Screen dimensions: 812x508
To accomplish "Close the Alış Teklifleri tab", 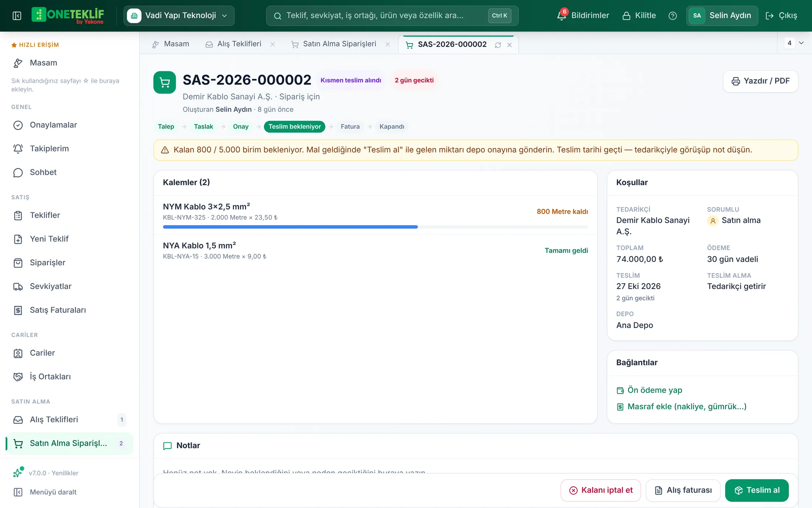I will pyautogui.click(x=272, y=44).
